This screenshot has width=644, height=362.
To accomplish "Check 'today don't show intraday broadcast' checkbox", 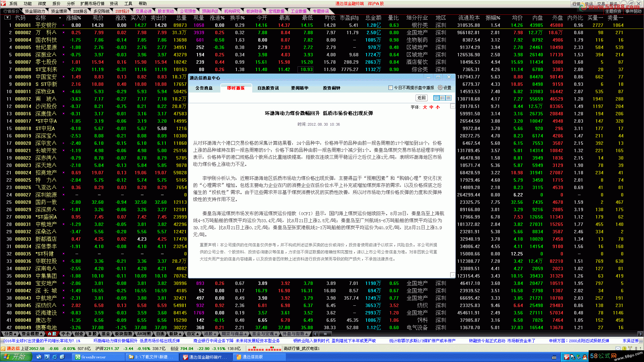I will (390, 88).
